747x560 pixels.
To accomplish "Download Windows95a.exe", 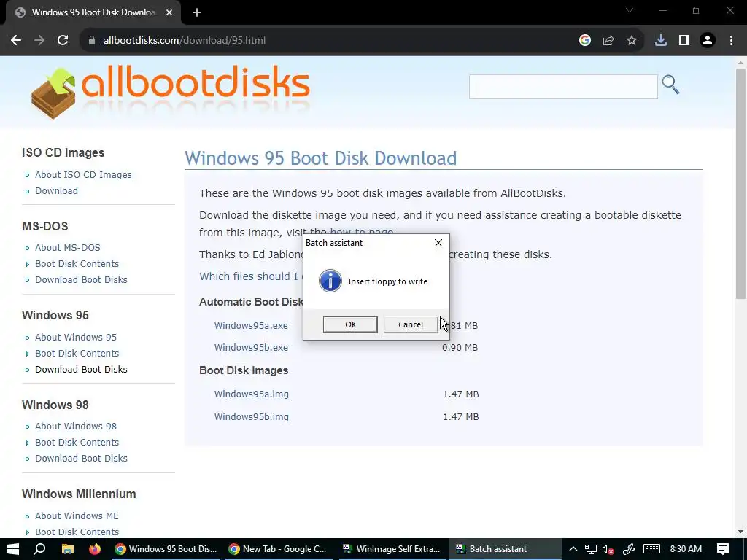I will pyautogui.click(x=251, y=326).
